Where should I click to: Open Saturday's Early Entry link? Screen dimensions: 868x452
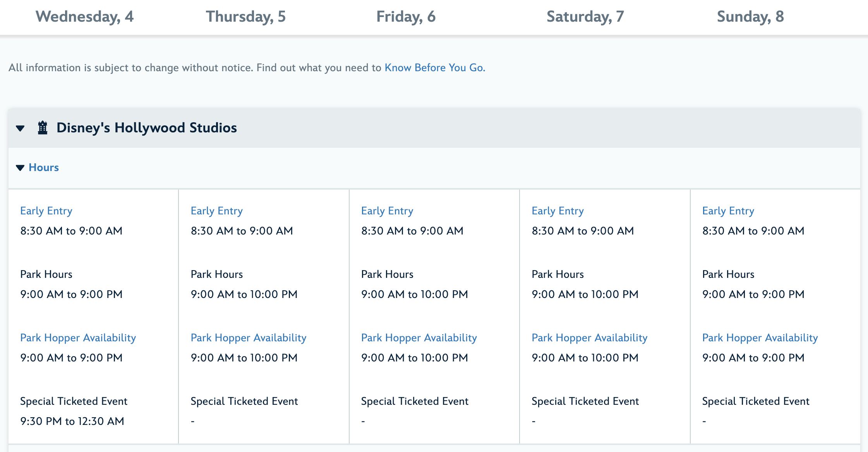pyautogui.click(x=558, y=211)
